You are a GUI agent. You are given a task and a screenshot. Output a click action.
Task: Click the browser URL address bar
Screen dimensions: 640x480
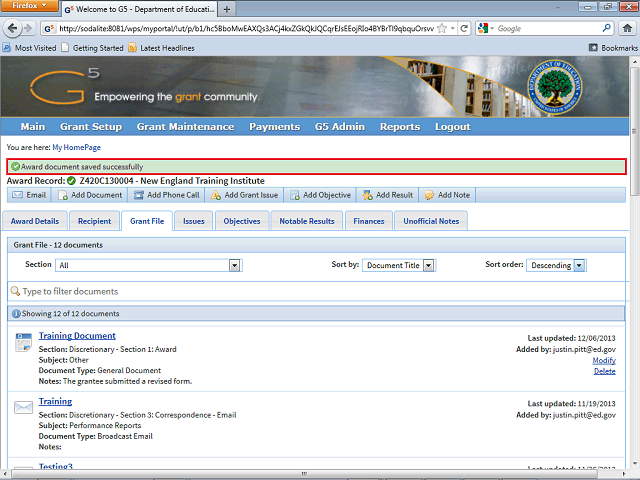click(245, 28)
